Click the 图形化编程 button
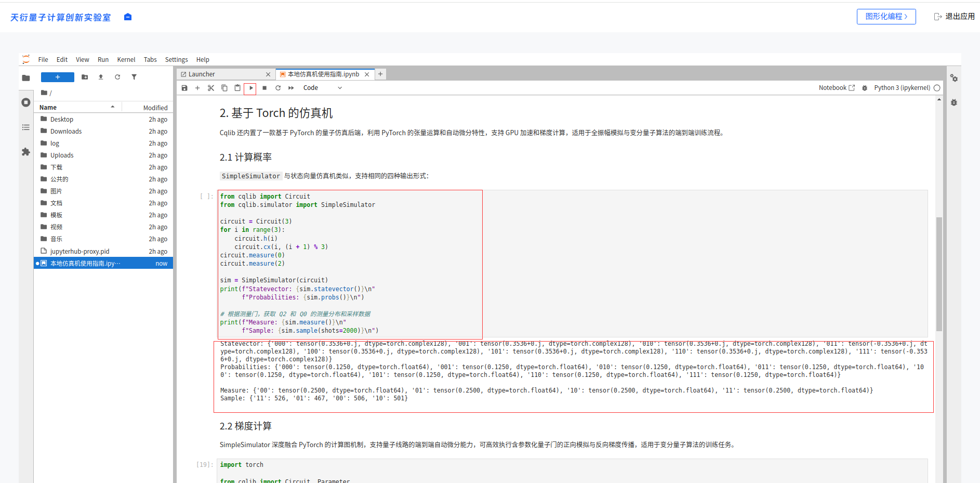Screen dimensions: 980x483 (886, 17)
